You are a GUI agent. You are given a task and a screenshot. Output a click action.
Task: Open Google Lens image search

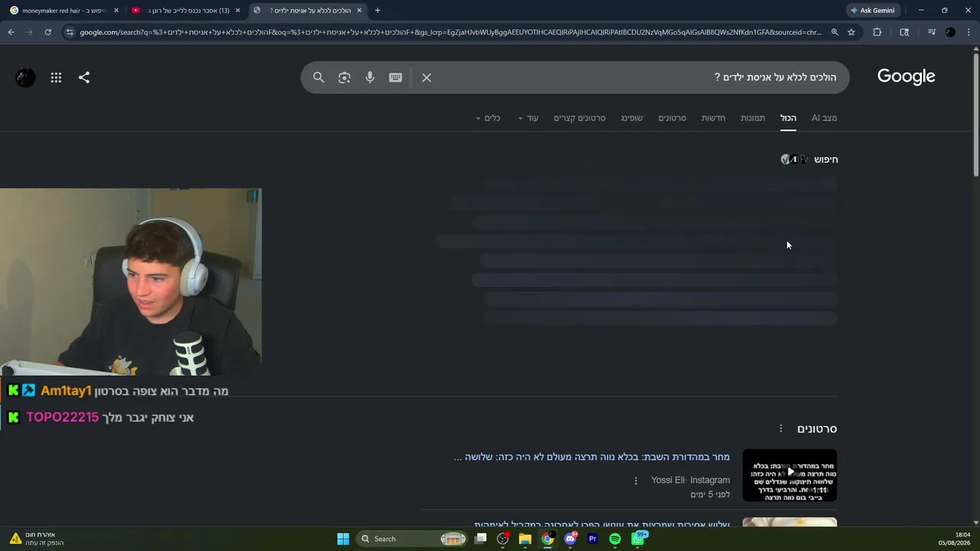[345, 77]
